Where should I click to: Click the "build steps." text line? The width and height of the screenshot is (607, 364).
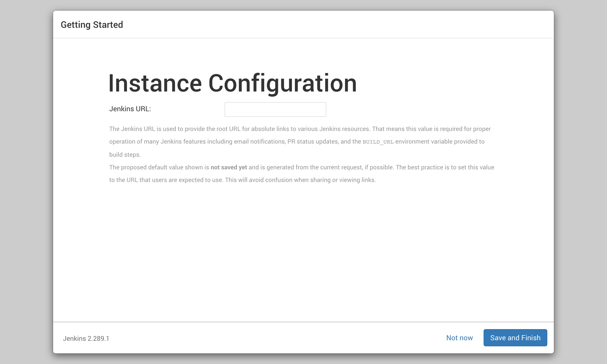[125, 155]
